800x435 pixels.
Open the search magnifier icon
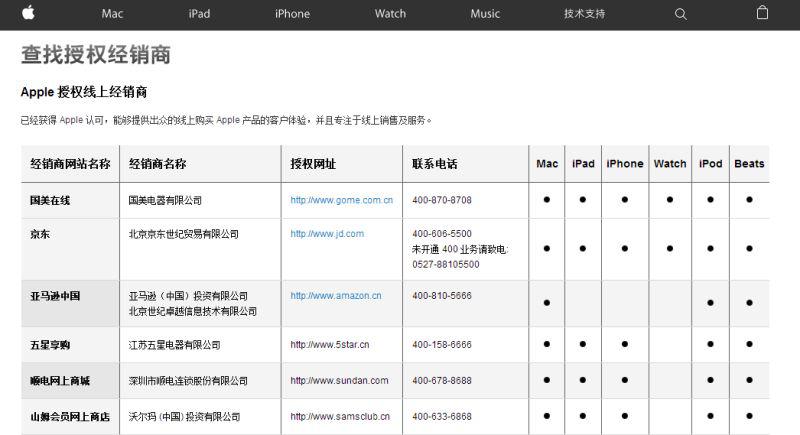tap(681, 14)
